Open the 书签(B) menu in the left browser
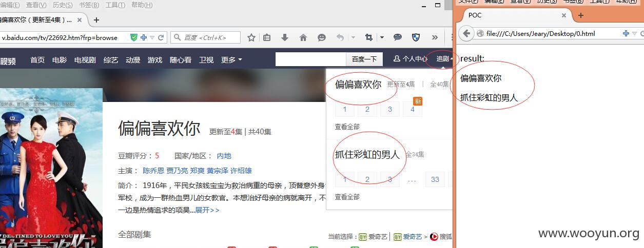Viewport: 644px width, 248px height. pos(89,5)
